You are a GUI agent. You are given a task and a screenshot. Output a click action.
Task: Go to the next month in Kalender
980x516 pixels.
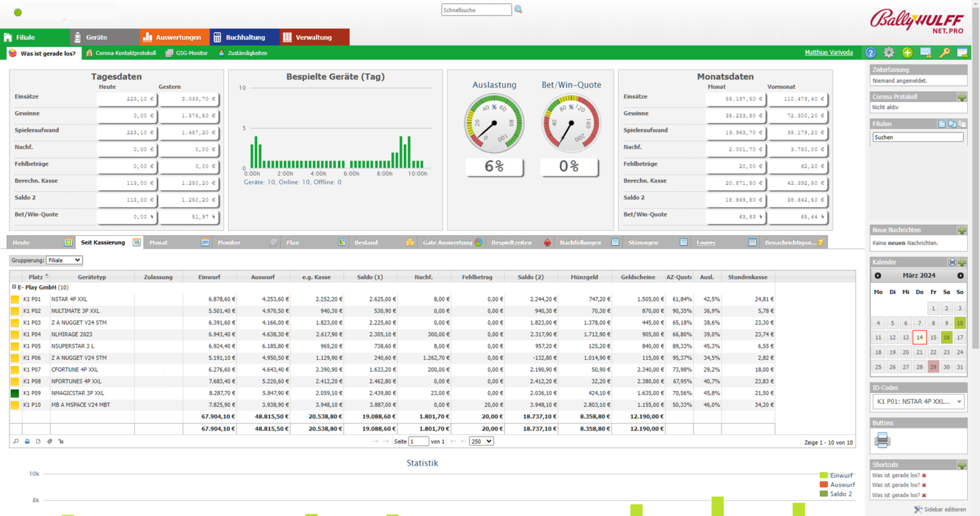coord(960,276)
